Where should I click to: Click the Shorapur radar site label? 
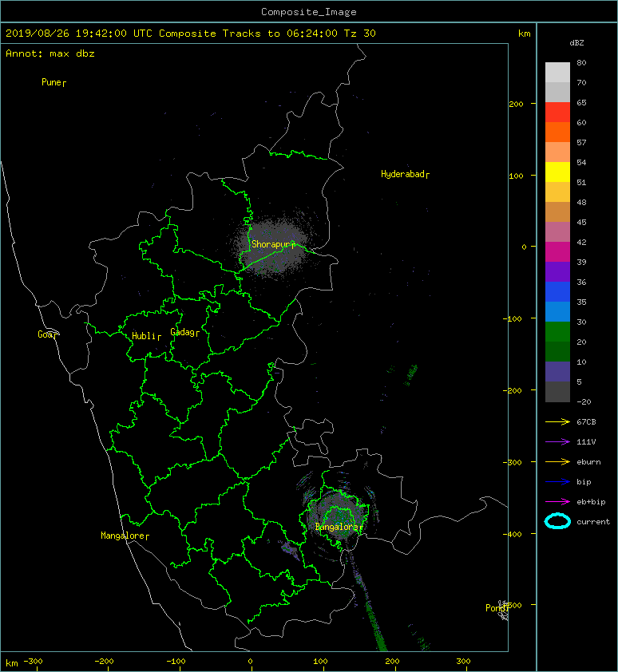click(273, 244)
